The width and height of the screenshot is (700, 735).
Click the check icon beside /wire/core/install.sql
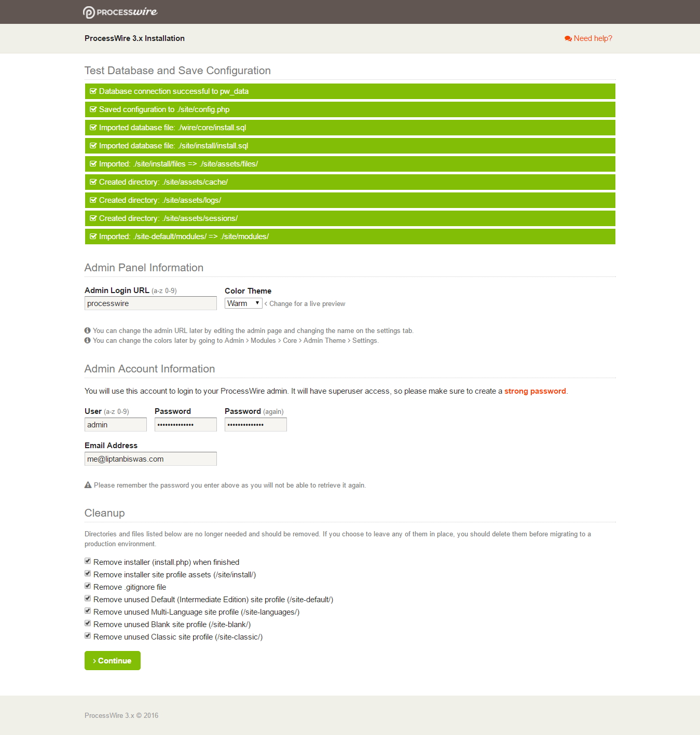tap(93, 128)
